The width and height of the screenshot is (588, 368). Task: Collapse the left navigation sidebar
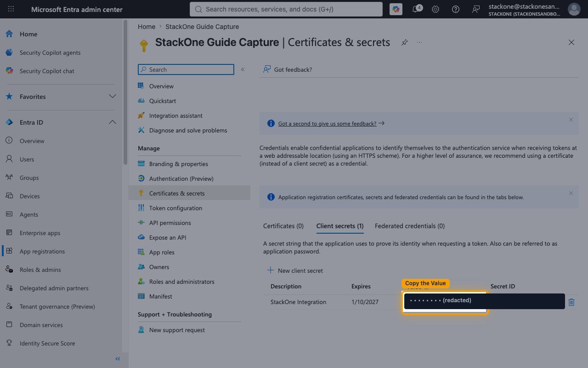click(x=118, y=359)
